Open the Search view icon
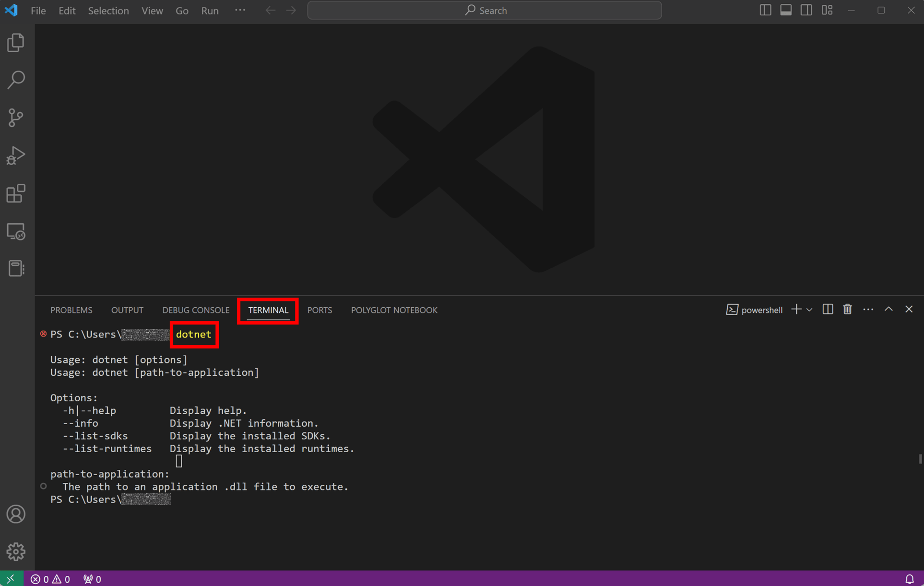 point(16,80)
